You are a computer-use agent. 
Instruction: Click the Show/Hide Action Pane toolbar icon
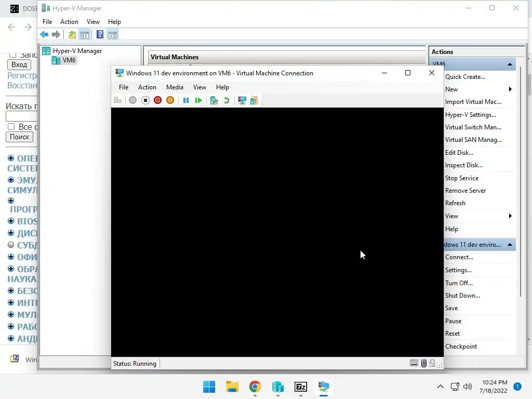tap(113, 34)
